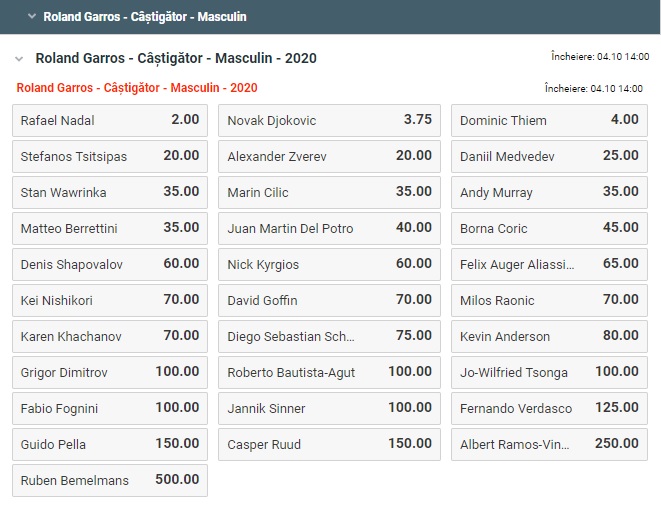The height and width of the screenshot is (505, 661).
Task: Choose Kevin Anderson at 80.00
Action: 548,336
